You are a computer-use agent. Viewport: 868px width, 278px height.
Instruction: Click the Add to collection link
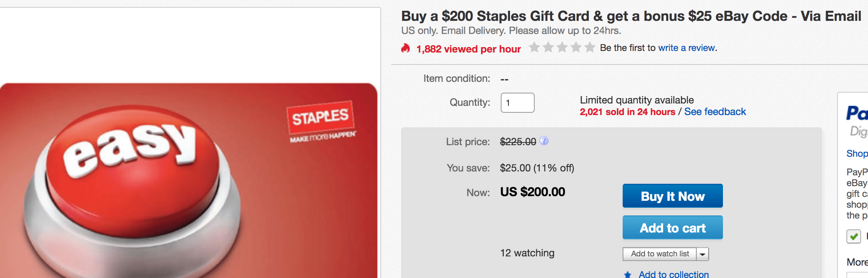pyautogui.click(x=674, y=274)
